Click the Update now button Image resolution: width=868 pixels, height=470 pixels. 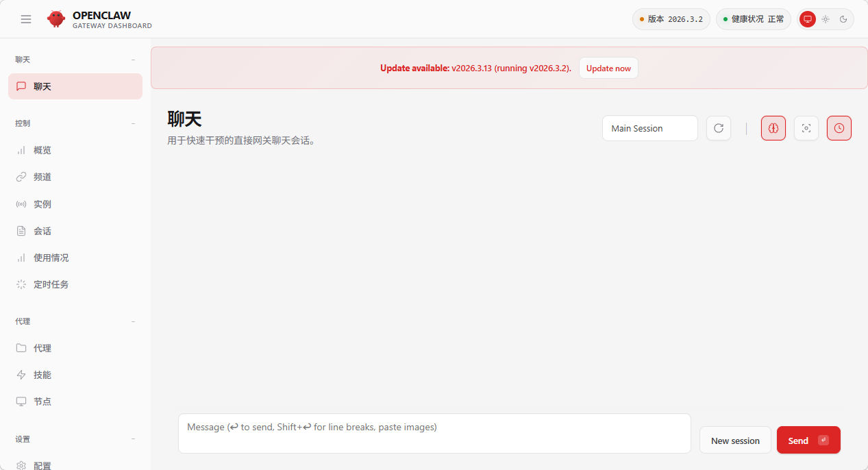(x=608, y=69)
